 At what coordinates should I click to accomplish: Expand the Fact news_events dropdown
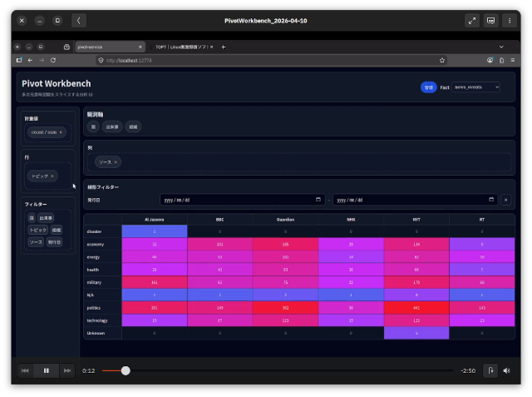click(475, 87)
